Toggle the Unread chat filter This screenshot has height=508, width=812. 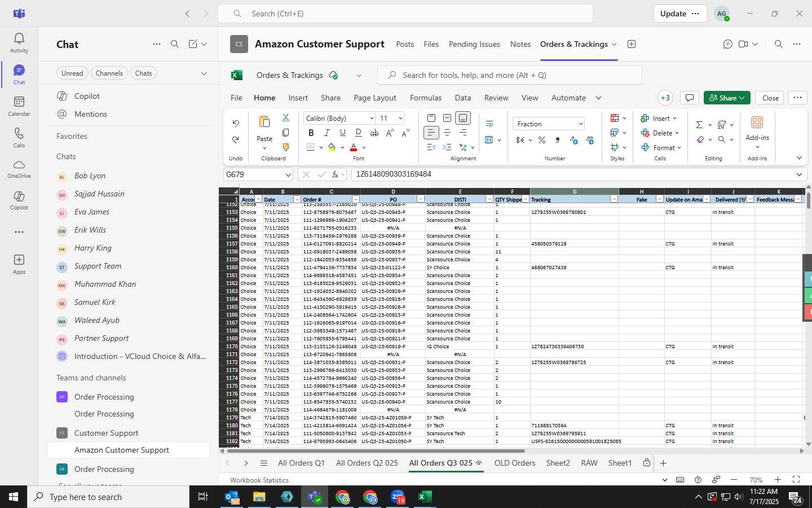[72, 73]
